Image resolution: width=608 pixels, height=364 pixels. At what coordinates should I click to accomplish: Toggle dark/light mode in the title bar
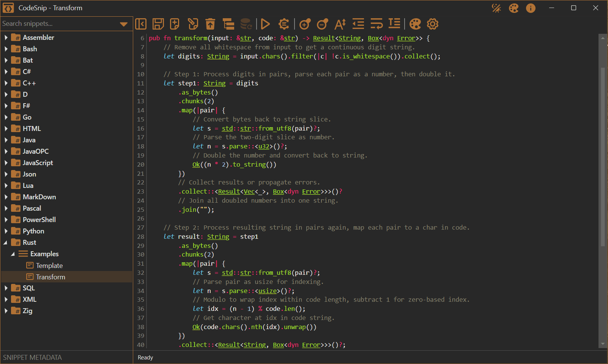(496, 8)
